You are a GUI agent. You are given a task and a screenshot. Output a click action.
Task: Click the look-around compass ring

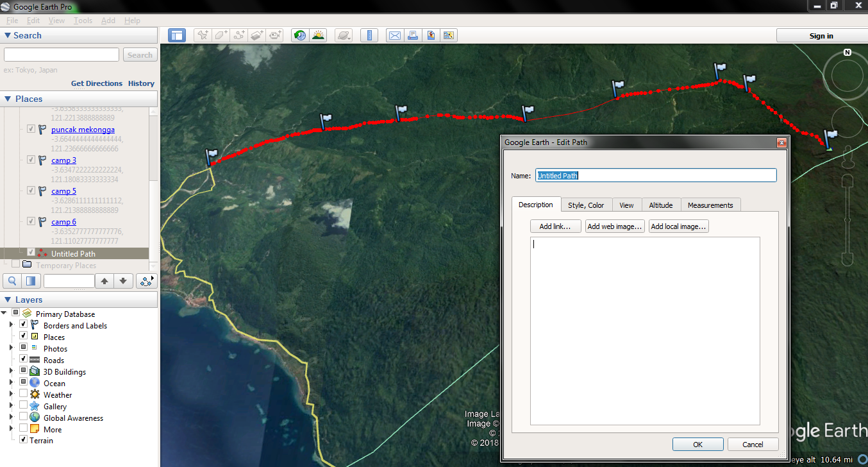tap(847, 76)
